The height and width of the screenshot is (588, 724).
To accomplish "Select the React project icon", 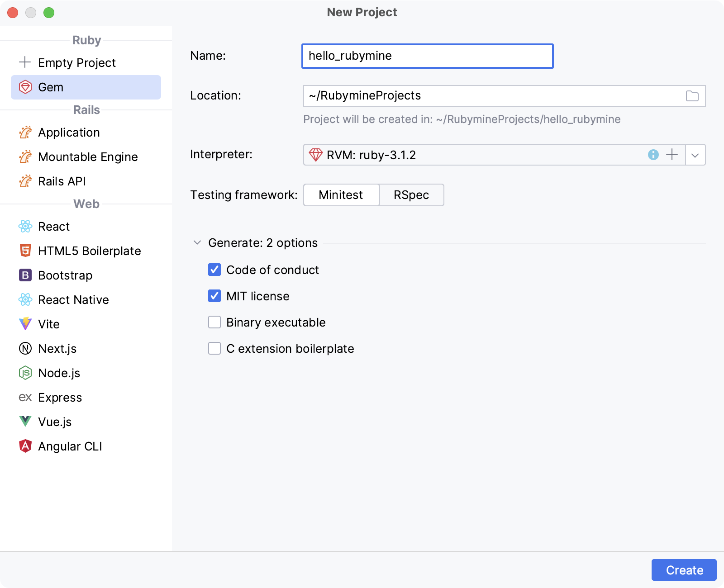I will point(25,226).
